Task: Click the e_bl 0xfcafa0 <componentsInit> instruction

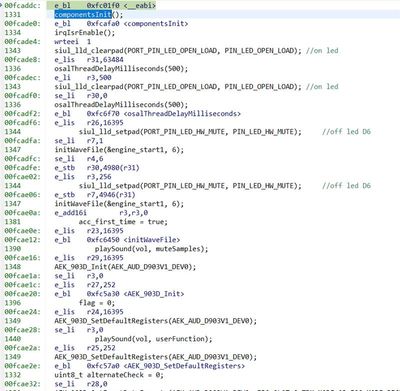Action: [121, 24]
